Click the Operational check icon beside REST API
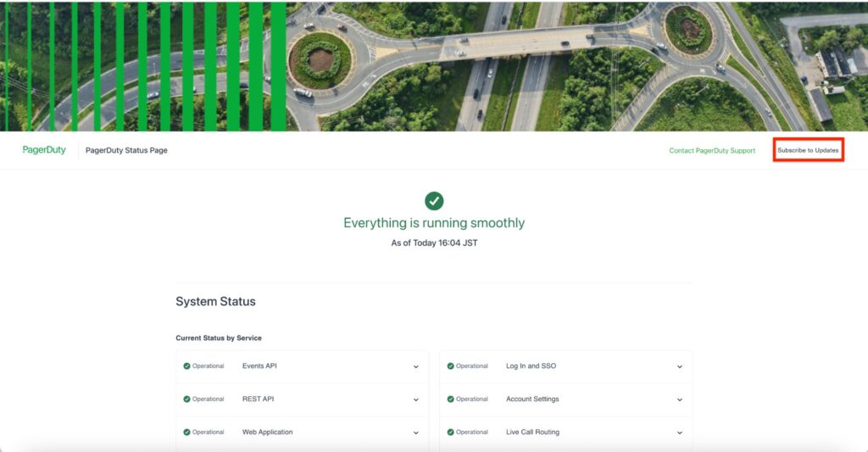 [x=186, y=399]
